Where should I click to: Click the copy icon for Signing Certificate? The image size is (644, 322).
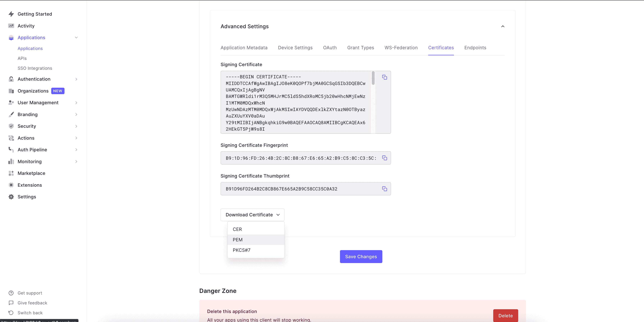point(384,77)
